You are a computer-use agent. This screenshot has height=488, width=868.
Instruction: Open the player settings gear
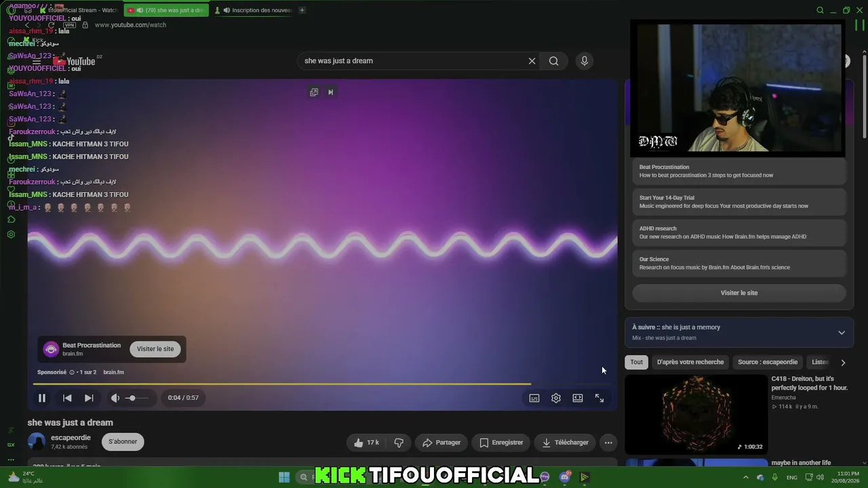[x=556, y=398]
